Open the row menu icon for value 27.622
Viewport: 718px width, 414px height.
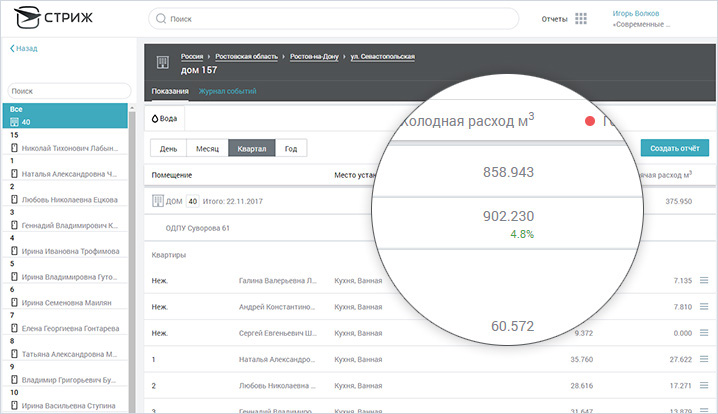[704, 359]
